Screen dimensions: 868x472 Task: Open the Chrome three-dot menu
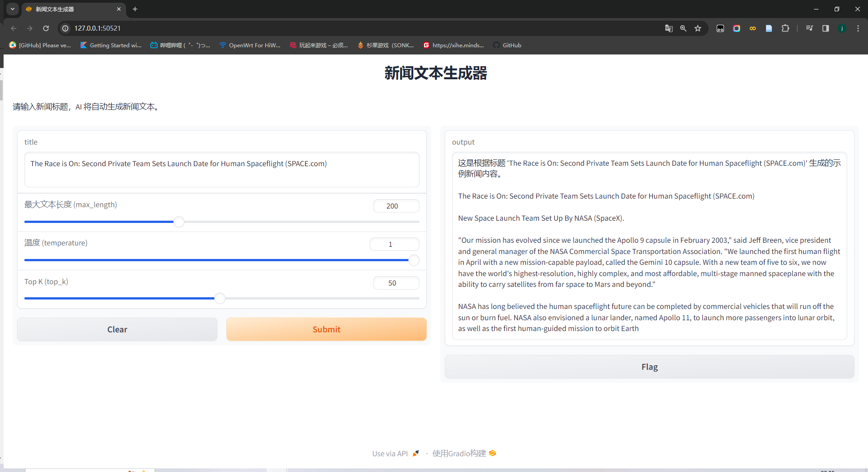pos(858,28)
